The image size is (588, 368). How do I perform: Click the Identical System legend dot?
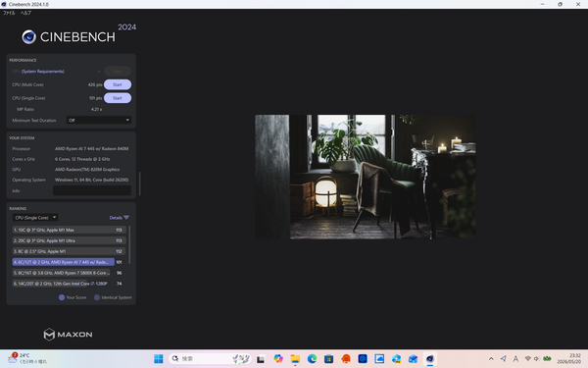[97, 297]
